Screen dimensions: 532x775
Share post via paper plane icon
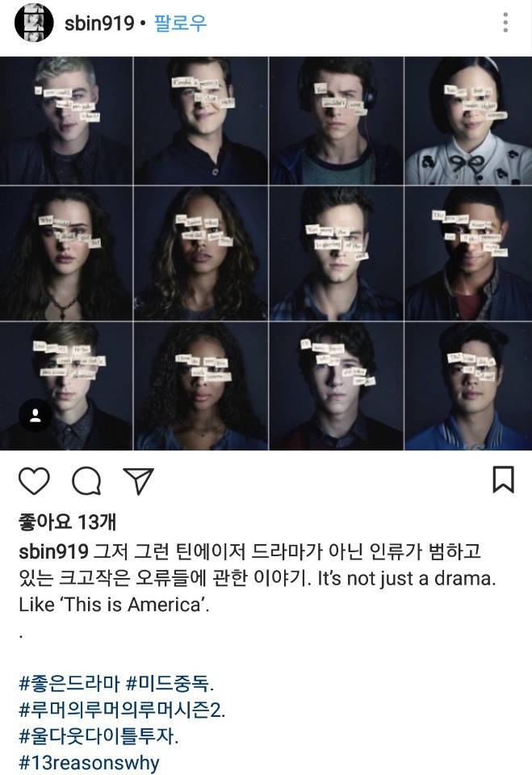point(138,481)
